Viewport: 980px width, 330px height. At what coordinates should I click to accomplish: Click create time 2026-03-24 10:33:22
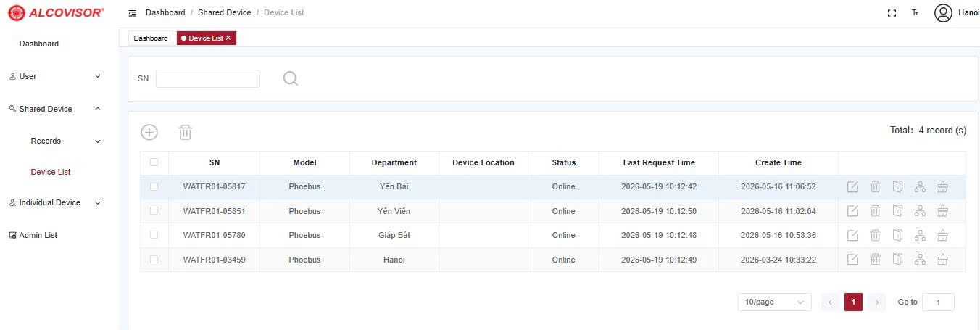coord(778,260)
